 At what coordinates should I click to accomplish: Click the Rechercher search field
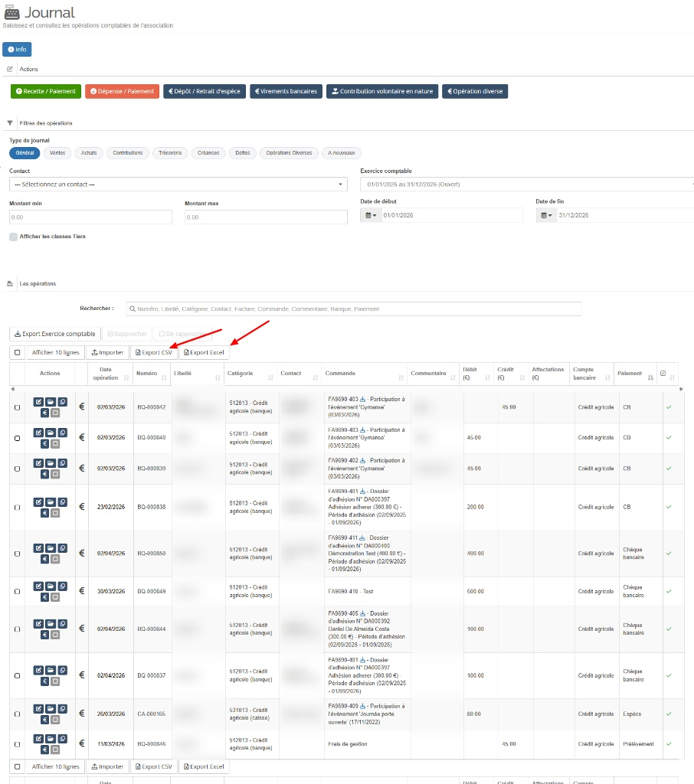point(354,309)
